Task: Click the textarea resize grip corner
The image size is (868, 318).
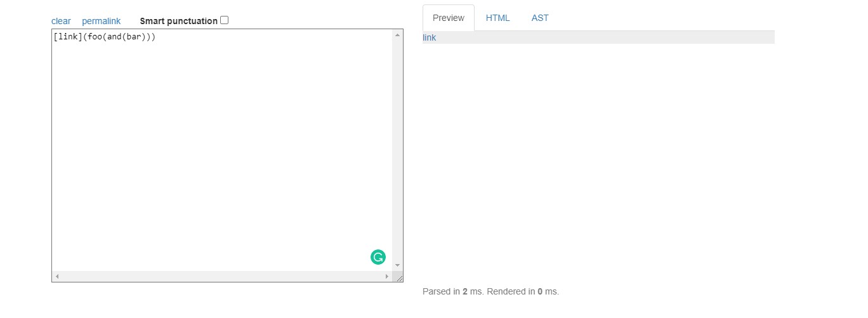Action: click(398, 277)
